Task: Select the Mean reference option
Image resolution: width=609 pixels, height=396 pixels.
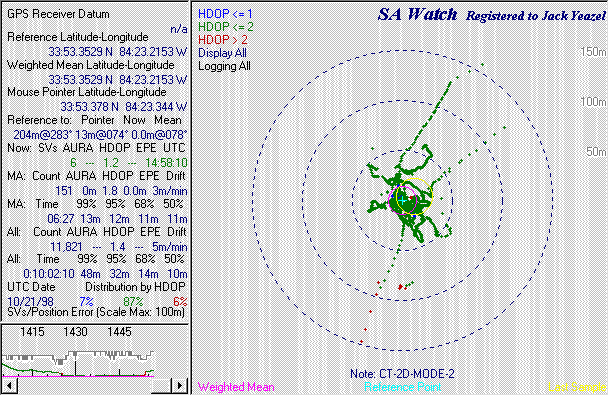Action: point(168,120)
